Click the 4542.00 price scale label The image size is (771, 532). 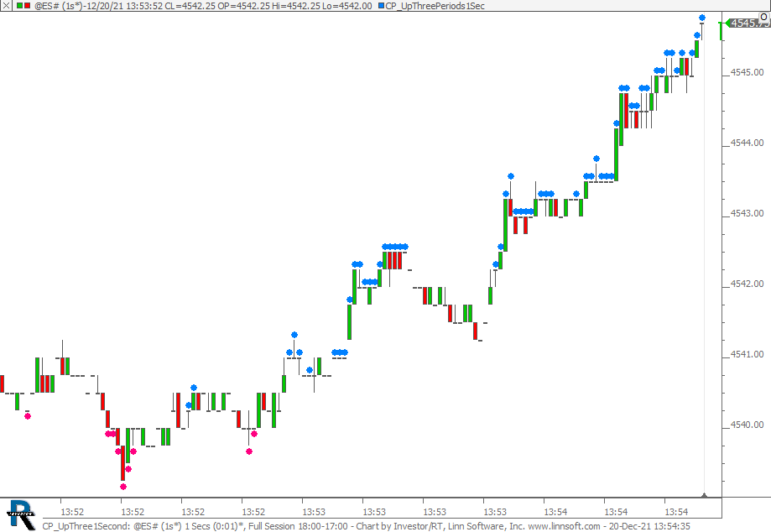coord(747,284)
